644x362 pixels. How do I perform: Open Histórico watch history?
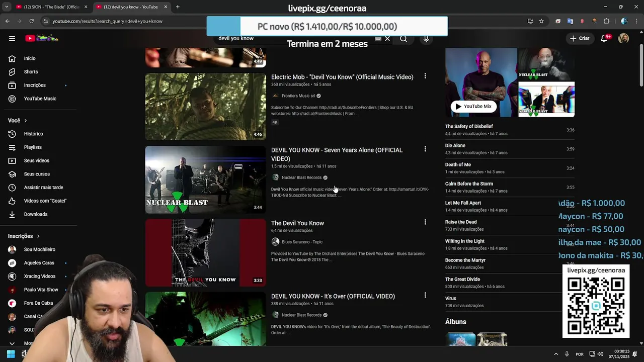34,134
